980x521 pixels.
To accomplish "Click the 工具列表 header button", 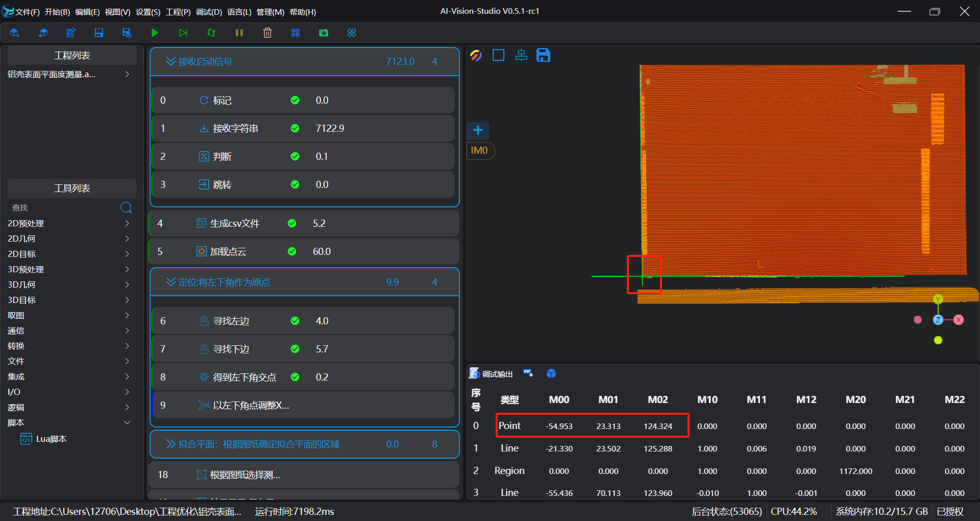I will pyautogui.click(x=72, y=188).
